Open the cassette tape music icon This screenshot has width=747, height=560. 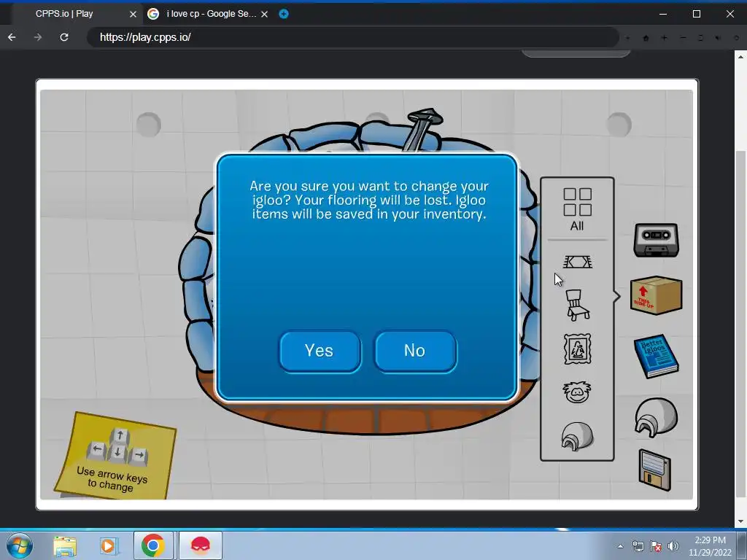[656, 241]
